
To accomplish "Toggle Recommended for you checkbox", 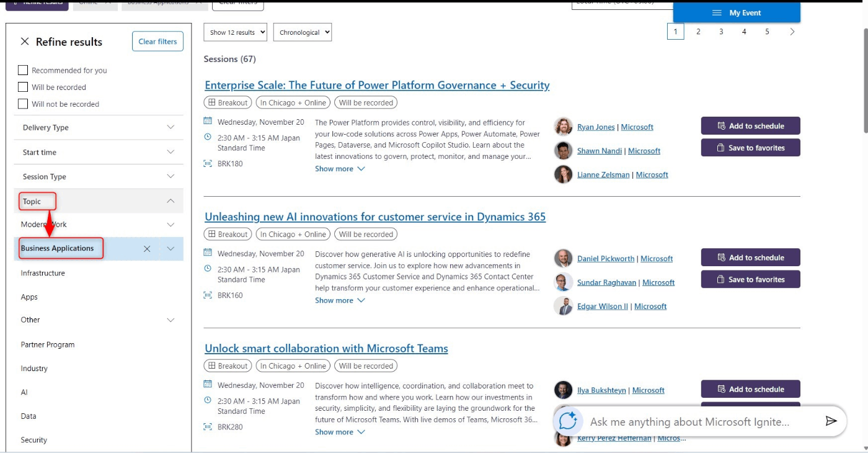I will pyautogui.click(x=23, y=70).
